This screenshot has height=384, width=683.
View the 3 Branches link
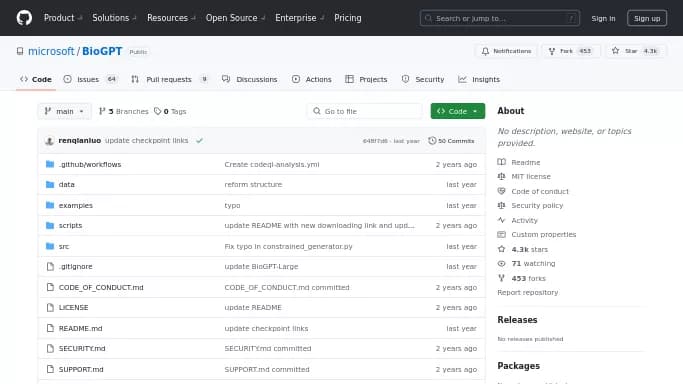pos(124,111)
